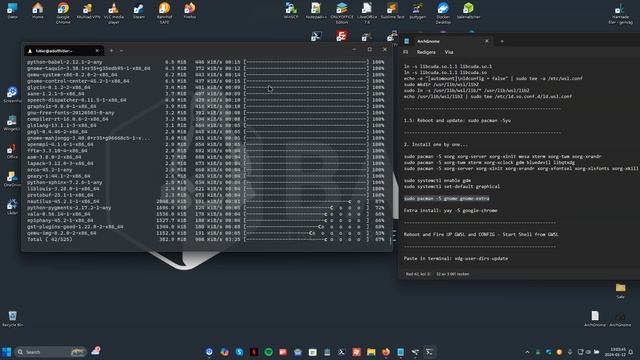Open the LibreOffice 7.6 desktop shortcut
640x360 pixels.
pyautogui.click(x=367, y=13)
